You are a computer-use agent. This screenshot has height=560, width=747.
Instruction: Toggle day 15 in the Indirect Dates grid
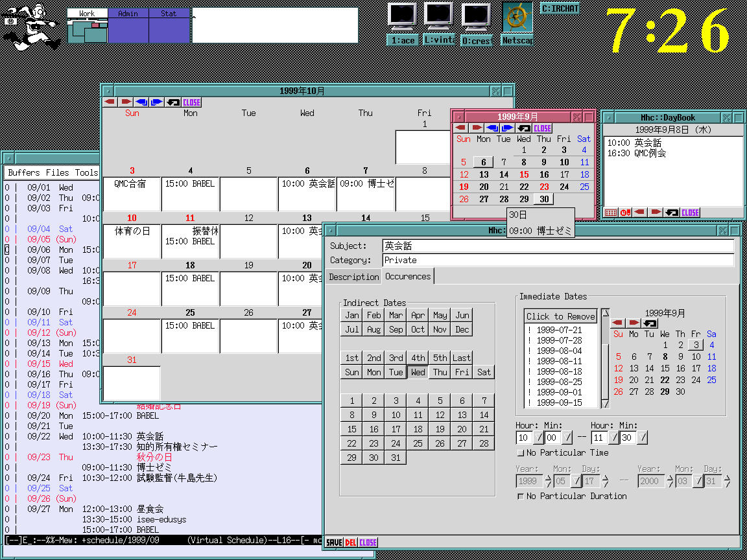pyautogui.click(x=352, y=429)
